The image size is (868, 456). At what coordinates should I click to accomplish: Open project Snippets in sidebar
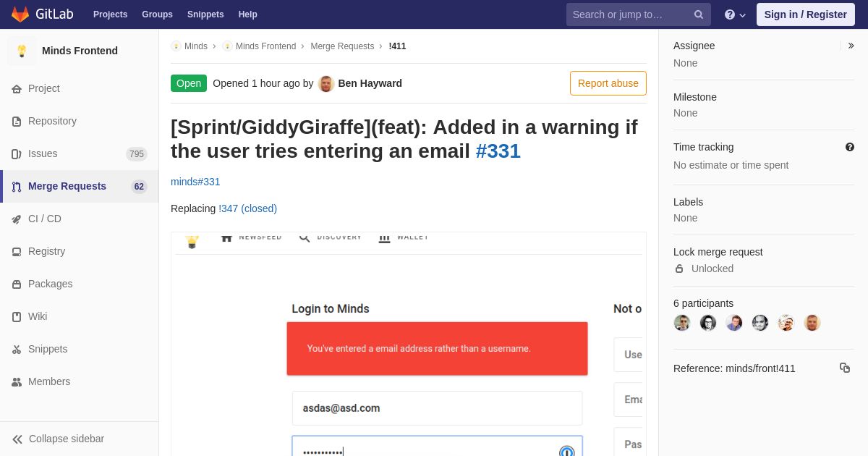tap(80, 349)
